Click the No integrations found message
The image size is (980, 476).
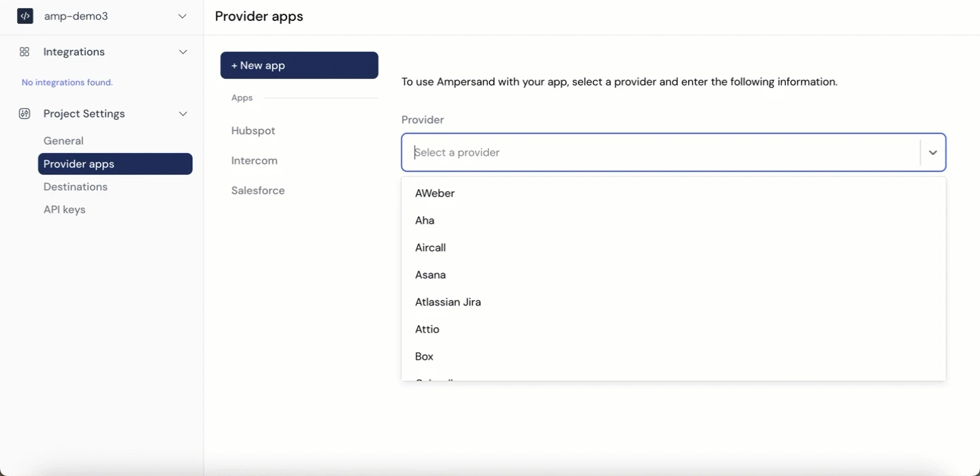(x=67, y=82)
